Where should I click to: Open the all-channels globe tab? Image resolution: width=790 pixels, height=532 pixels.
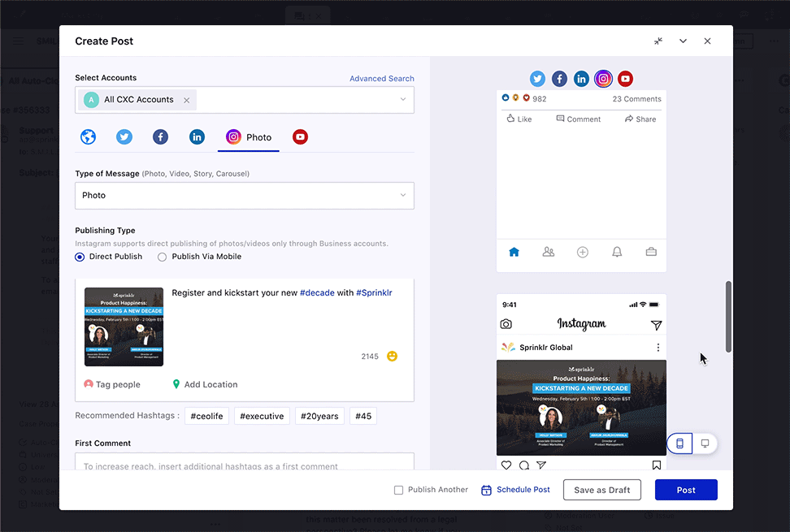pos(88,137)
